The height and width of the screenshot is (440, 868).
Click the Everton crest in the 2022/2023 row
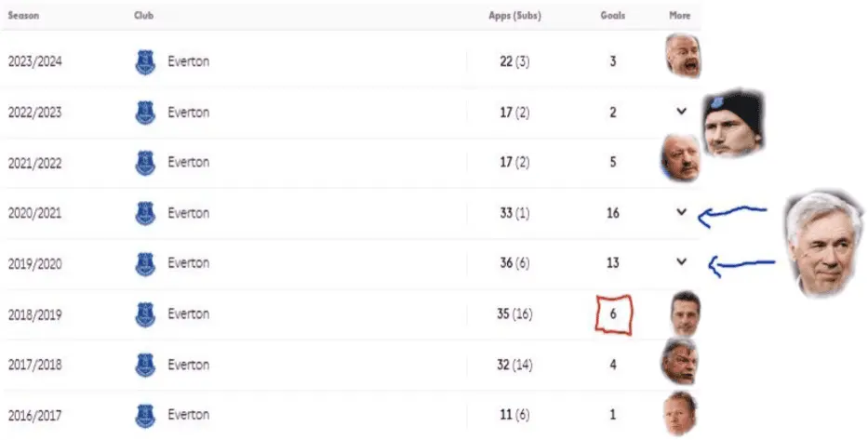coord(145,113)
